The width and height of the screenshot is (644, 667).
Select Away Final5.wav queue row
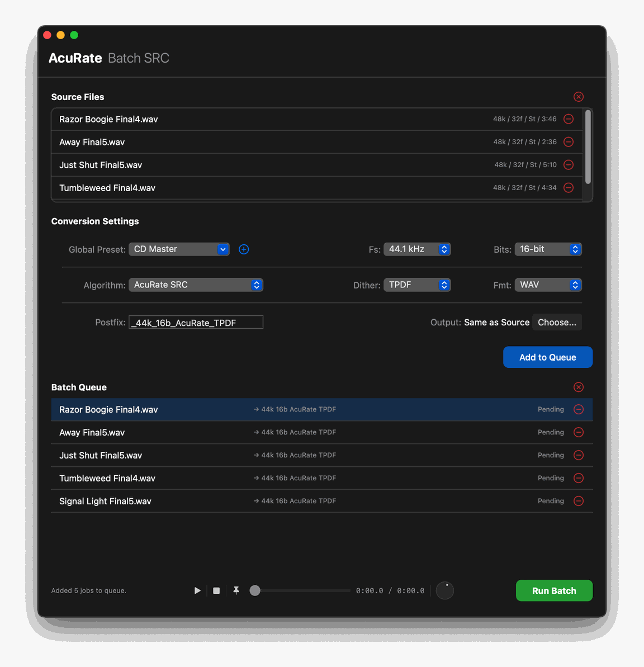[x=322, y=432]
